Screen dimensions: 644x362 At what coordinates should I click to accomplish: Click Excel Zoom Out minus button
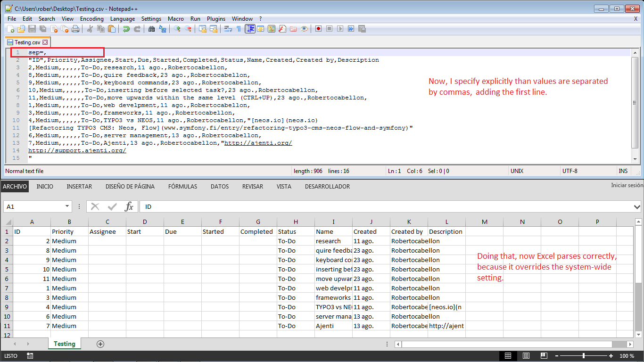[557, 356]
